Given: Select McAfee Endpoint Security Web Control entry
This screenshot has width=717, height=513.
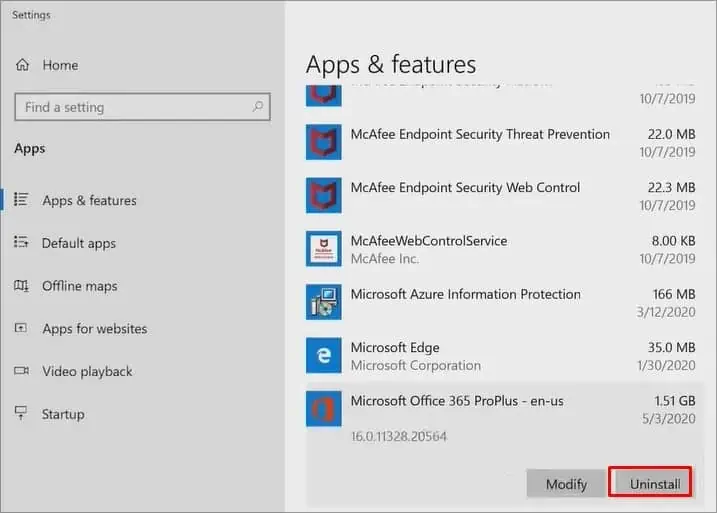Looking at the screenshot, I should (x=501, y=195).
